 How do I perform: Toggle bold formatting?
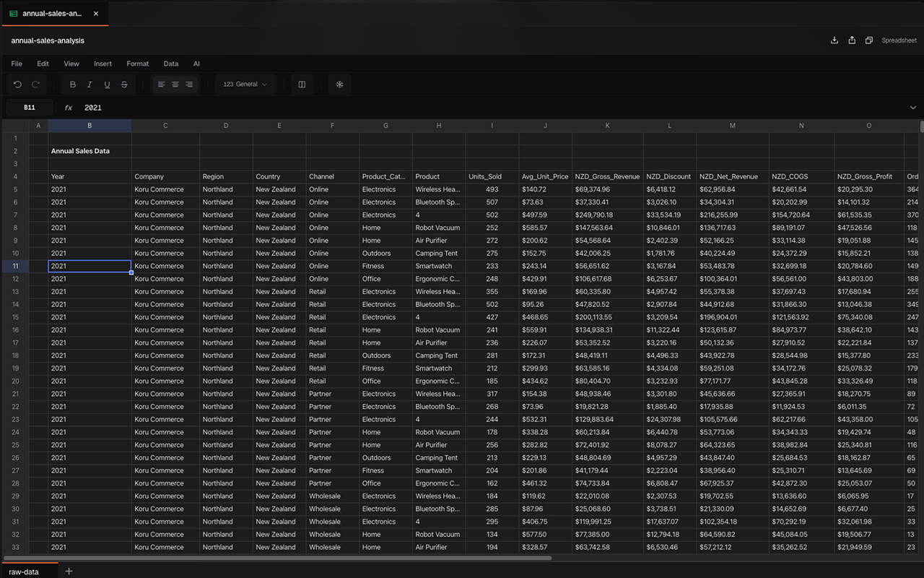(x=72, y=85)
